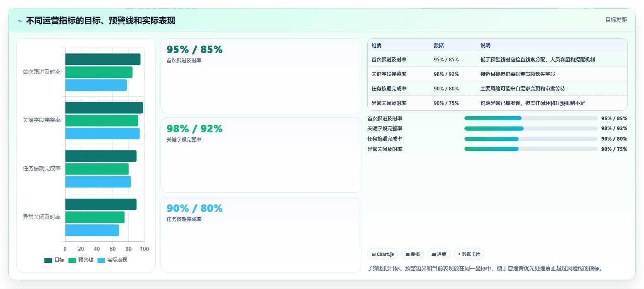Click the 95% / 85% progress value label
Viewport: 644px width, 289px height.
coord(614,118)
